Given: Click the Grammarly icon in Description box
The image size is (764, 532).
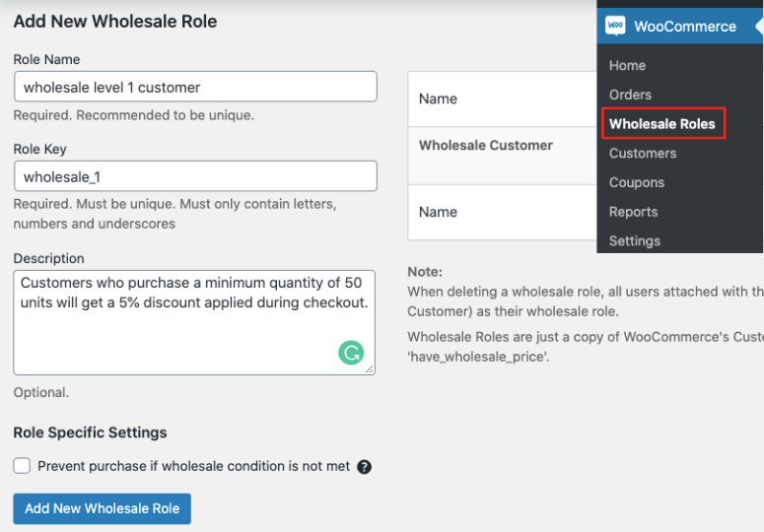Looking at the screenshot, I should pos(351,353).
